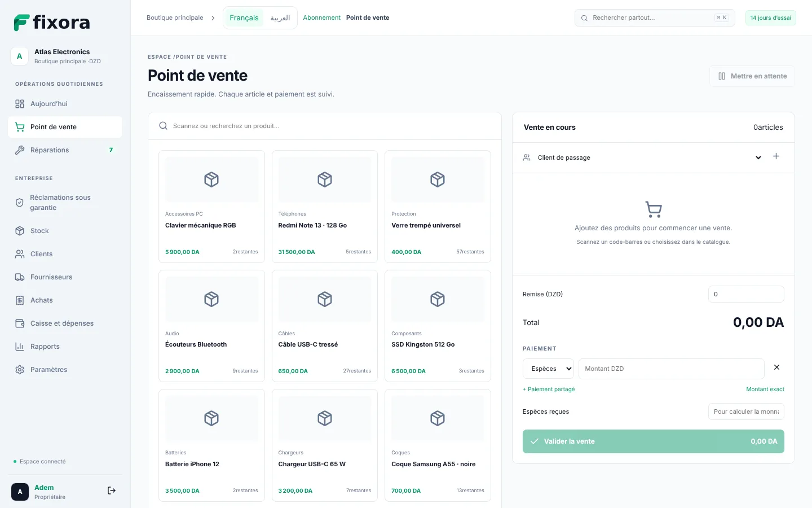Click the Espèces reçues input field

(746, 411)
